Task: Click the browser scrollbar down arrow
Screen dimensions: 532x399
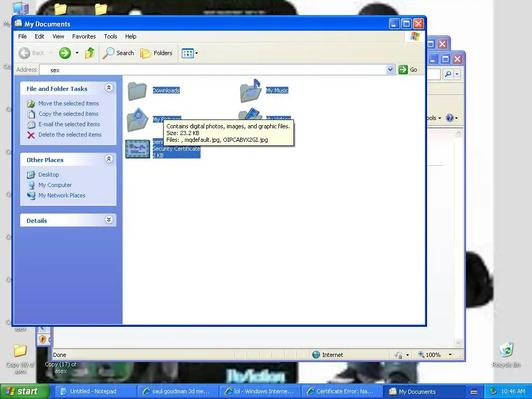Action: [x=458, y=343]
